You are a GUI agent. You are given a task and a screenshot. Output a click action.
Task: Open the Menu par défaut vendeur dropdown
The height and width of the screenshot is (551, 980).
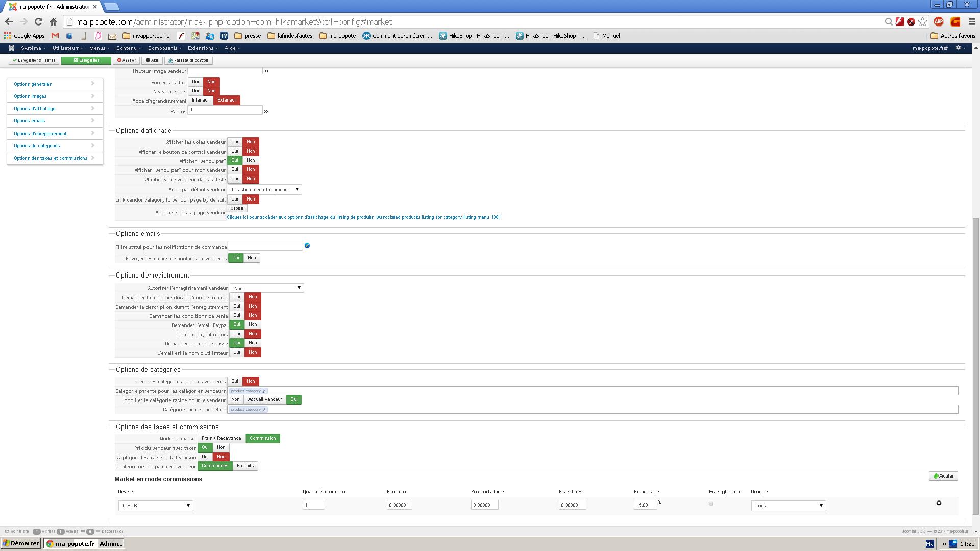[x=264, y=189]
